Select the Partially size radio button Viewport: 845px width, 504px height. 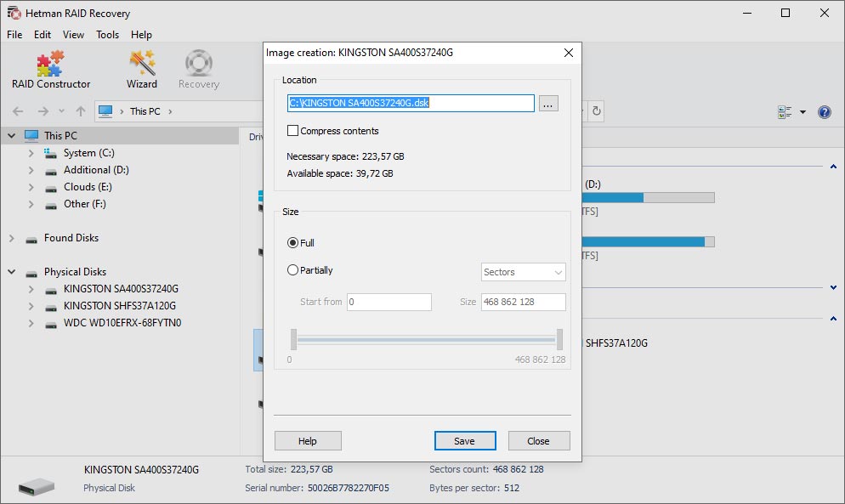click(x=292, y=270)
